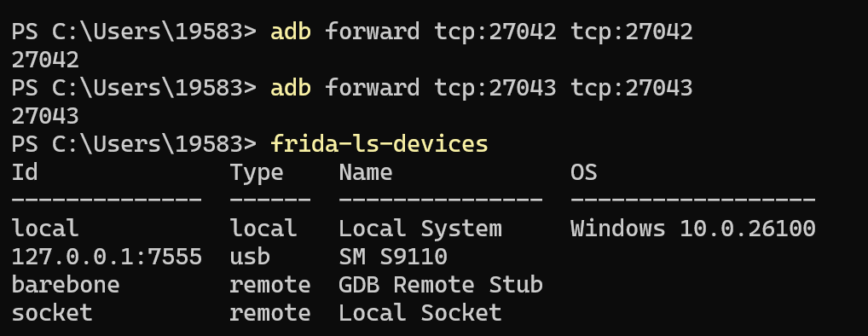Click the socket device id
This screenshot has height=336, width=868.
click(x=51, y=313)
